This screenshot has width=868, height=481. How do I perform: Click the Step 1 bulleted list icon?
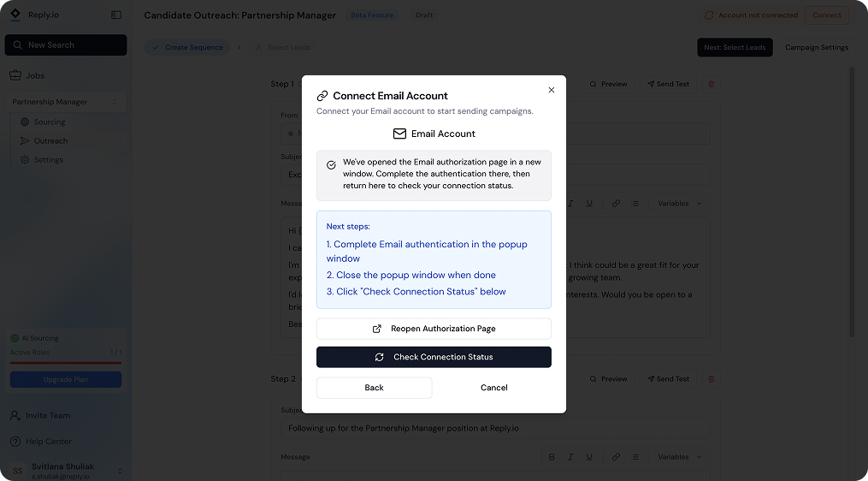pos(635,204)
